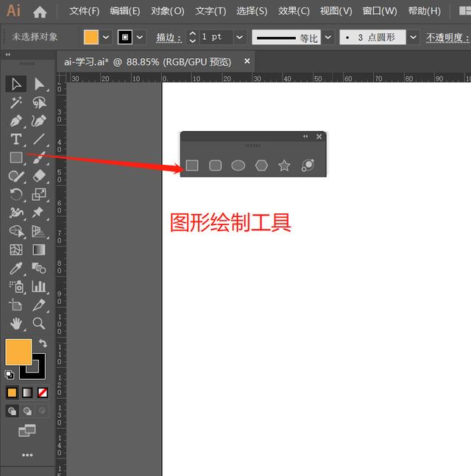Select the Symbol Sprayer tool
Image resolution: width=471 pixels, height=476 pixels.
(16, 287)
